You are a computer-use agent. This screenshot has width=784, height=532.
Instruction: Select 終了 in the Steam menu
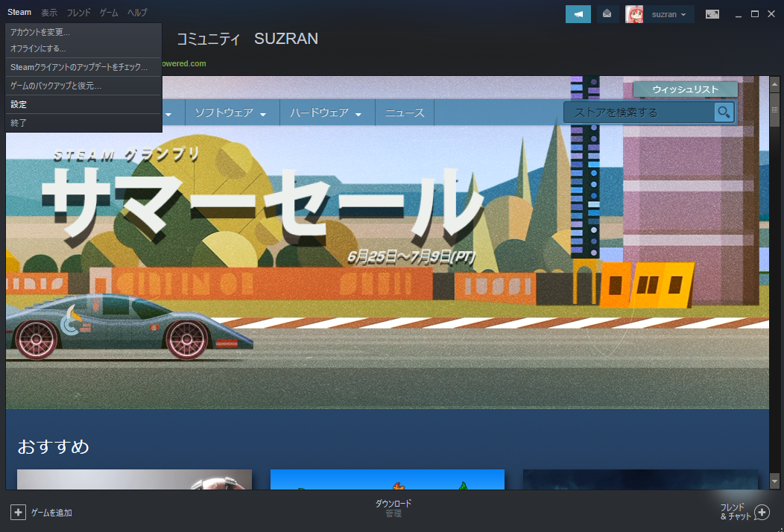83,122
